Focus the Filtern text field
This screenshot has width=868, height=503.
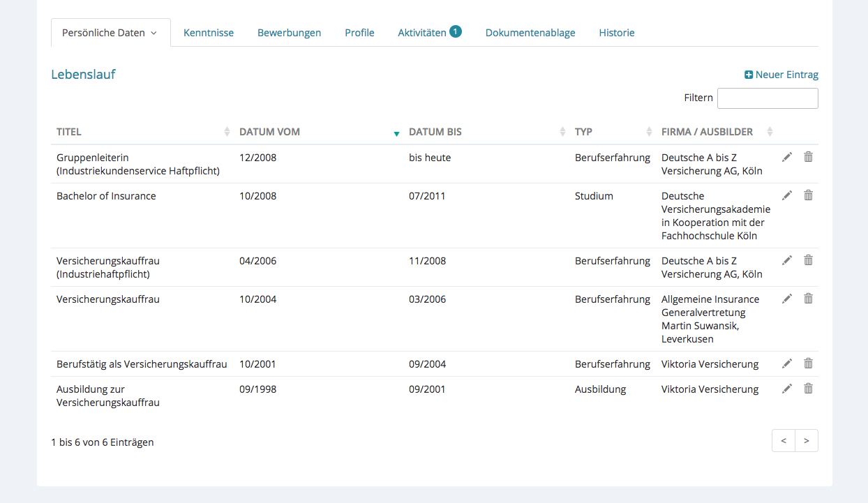tap(768, 98)
